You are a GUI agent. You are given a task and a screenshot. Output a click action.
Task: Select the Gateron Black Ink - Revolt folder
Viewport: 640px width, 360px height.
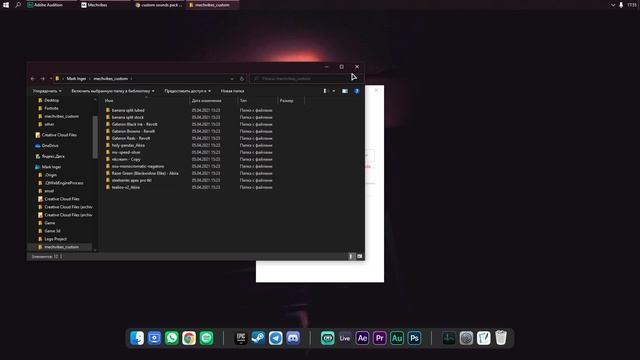tap(134, 124)
